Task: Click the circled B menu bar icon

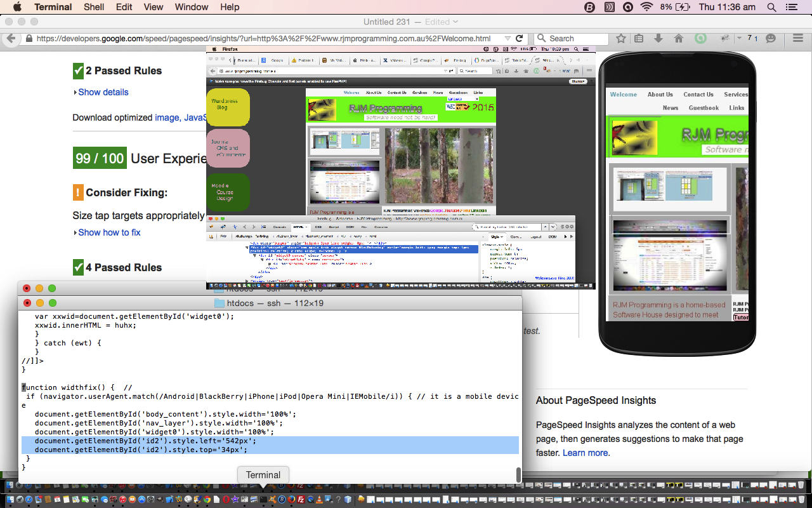Action: coord(589,7)
